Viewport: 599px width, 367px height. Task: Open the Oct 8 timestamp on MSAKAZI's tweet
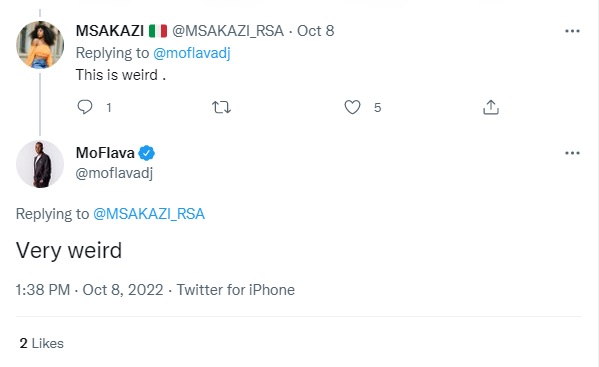pyautogui.click(x=316, y=31)
